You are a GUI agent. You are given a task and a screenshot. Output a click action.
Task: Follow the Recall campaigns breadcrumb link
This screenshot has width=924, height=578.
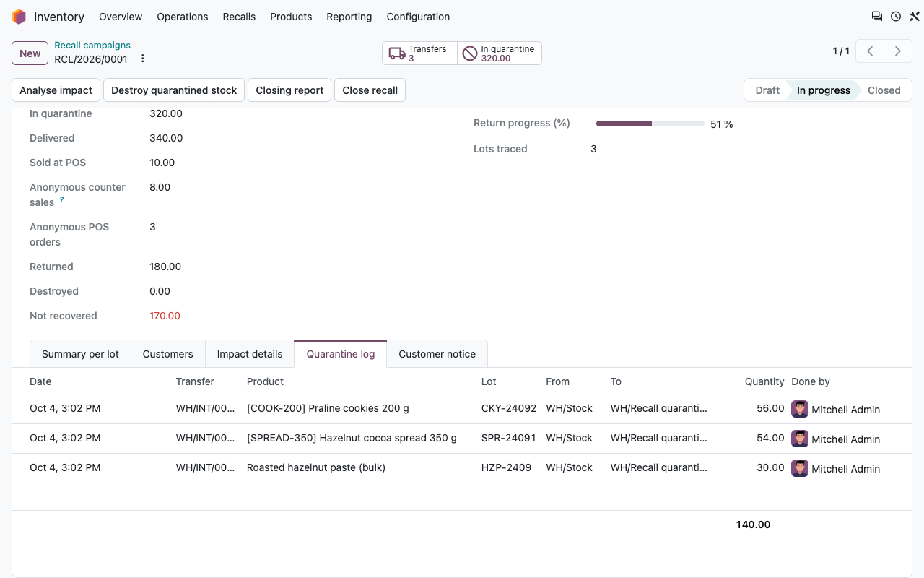[92, 46]
